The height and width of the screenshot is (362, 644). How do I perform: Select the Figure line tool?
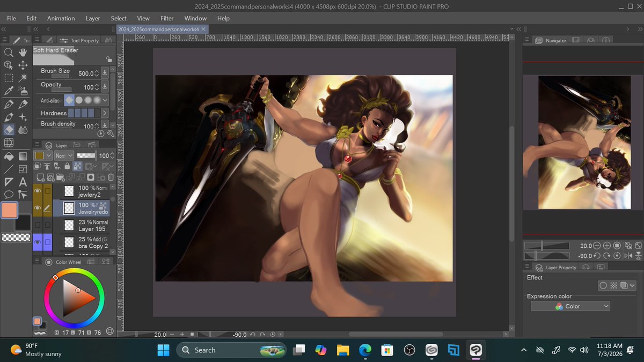(9, 169)
